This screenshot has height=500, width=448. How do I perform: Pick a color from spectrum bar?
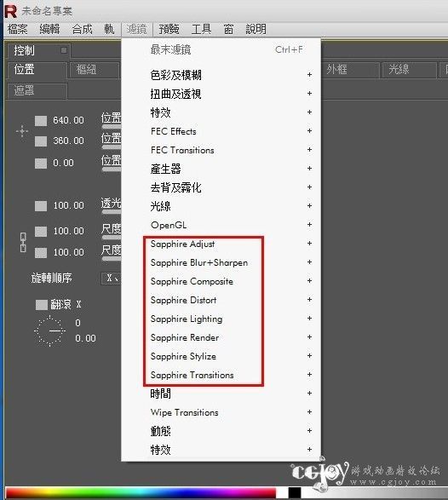[141, 492]
